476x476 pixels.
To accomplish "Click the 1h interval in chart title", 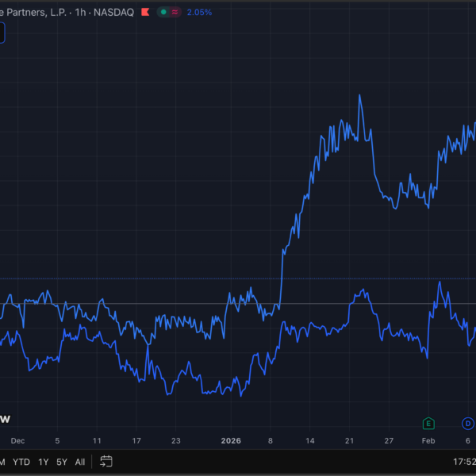I will pos(79,13).
